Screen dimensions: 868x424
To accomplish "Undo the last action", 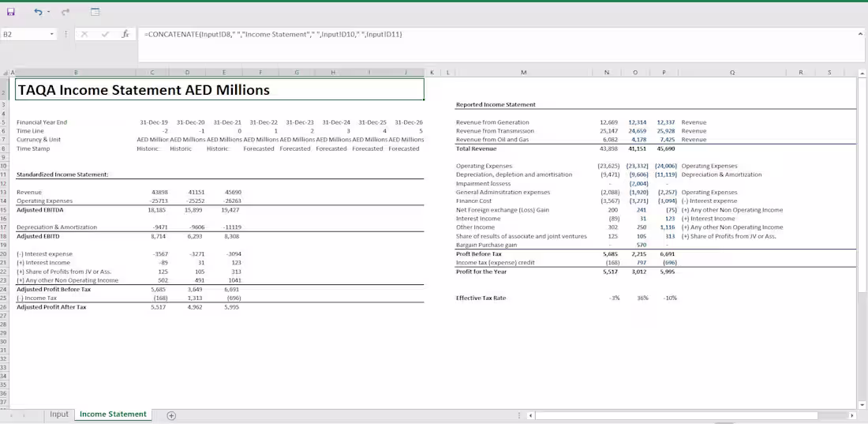I will (x=38, y=12).
